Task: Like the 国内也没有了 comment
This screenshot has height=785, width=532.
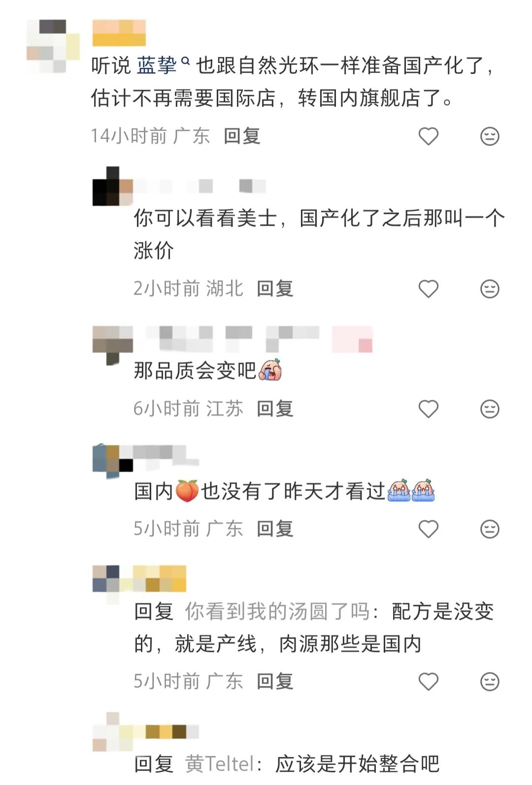Action: tap(428, 529)
